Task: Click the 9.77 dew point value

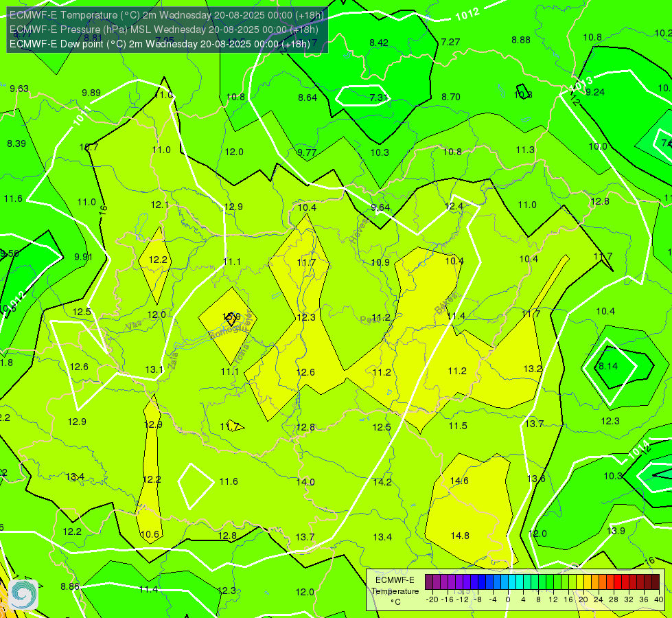Action: point(307,152)
